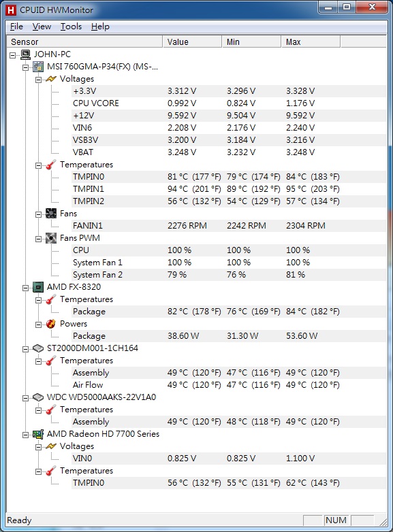Viewport: 393px width, 532px height.
Task: Open the Tools menu
Action: pos(71,27)
